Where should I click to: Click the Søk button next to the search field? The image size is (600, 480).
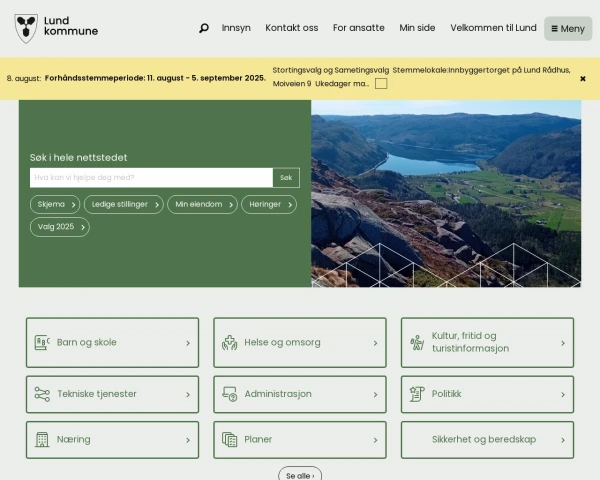[x=286, y=178]
